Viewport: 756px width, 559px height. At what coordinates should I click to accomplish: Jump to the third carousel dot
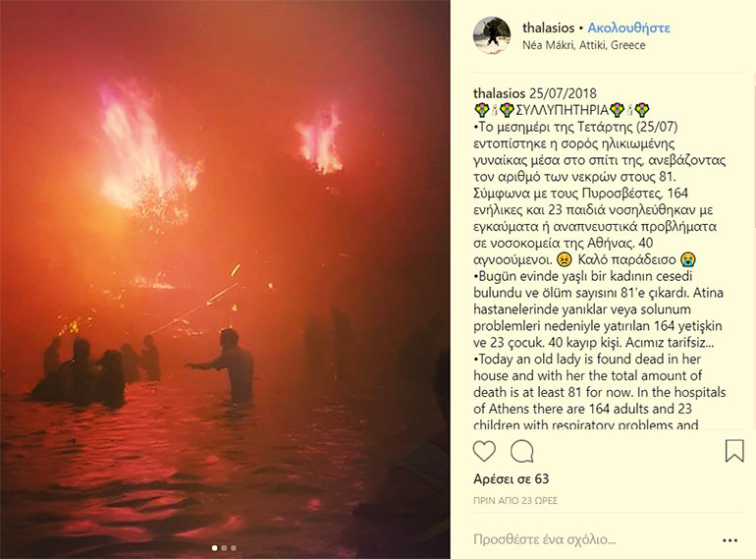point(234,548)
